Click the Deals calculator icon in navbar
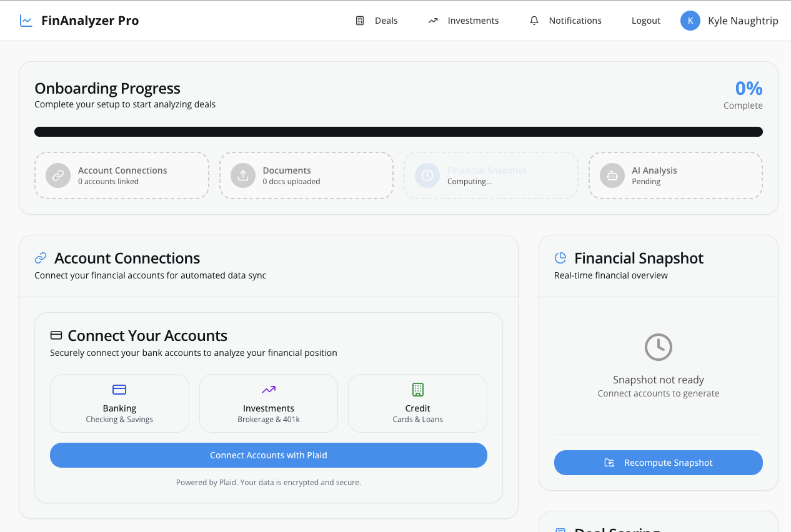Image resolution: width=791 pixels, height=532 pixels. [x=359, y=20]
